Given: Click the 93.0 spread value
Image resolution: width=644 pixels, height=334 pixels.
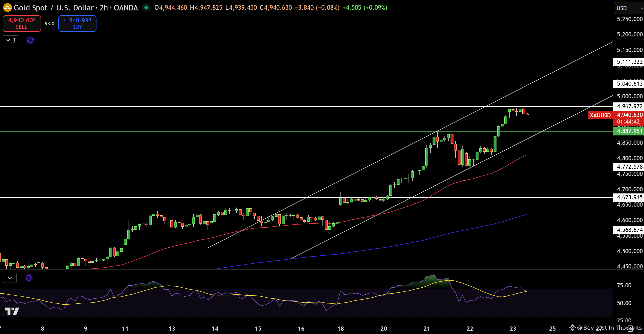Looking at the screenshot, I should 50,24.
